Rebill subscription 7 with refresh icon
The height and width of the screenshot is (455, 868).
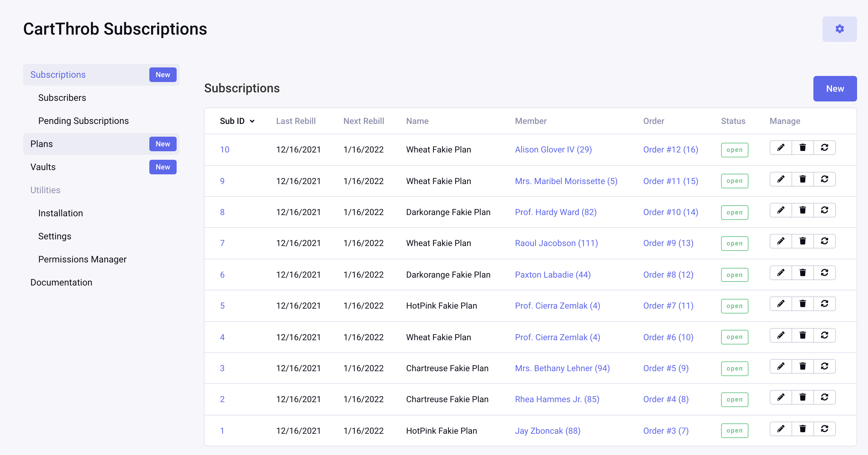click(825, 241)
